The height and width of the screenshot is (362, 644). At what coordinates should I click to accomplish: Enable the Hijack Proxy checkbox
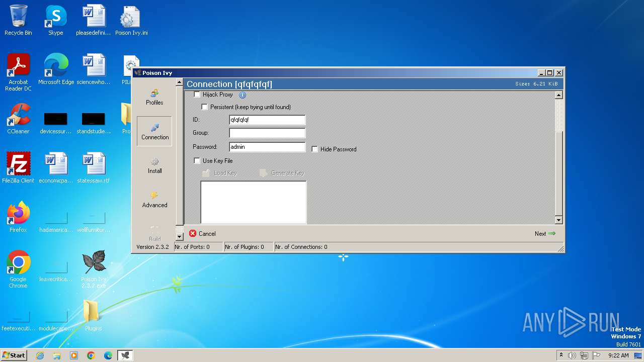click(197, 95)
